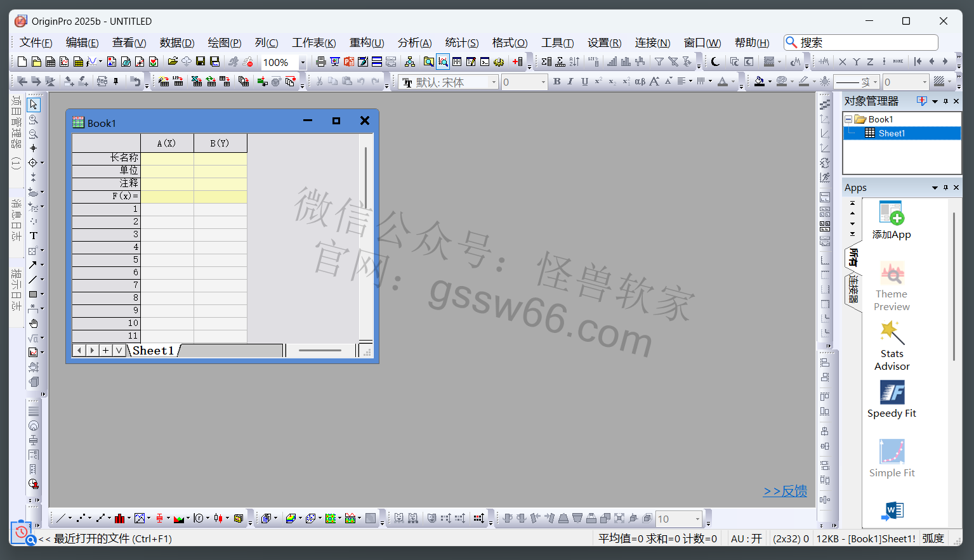Open the 分析(A) menu

[415, 42]
